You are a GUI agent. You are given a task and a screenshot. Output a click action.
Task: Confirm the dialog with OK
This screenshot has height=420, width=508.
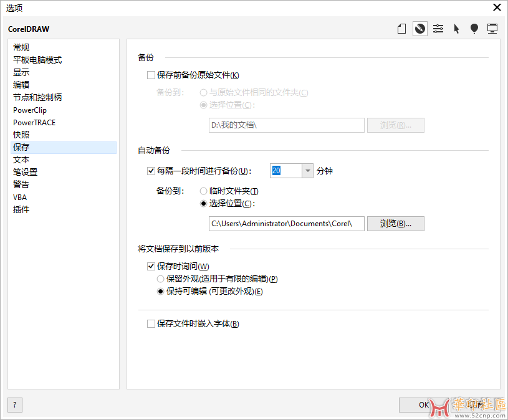point(424,405)
